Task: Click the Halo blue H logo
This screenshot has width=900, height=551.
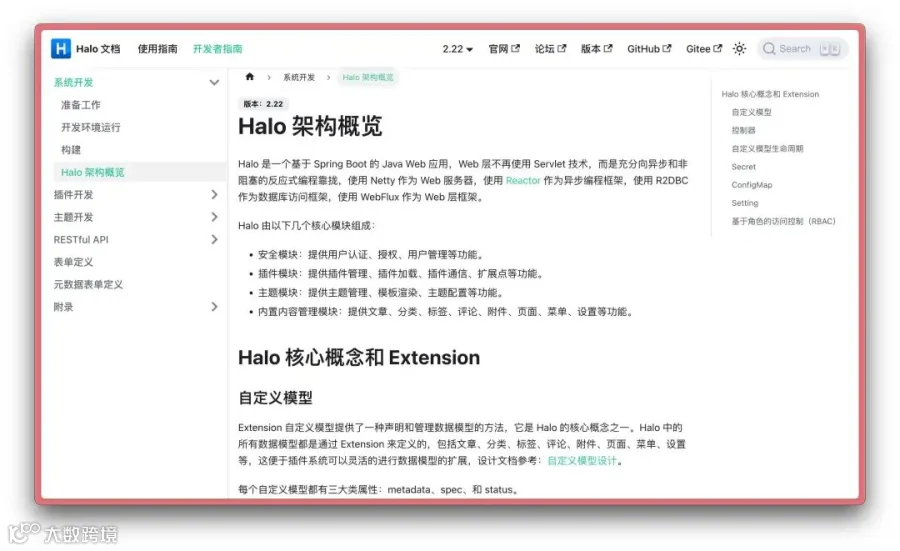Action: [x=61, y=49]
